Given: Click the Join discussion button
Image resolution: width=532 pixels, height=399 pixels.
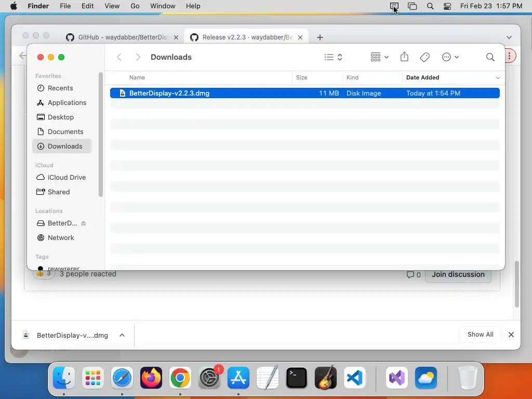Looking at the screenshot, I should (x=458, y=274).
